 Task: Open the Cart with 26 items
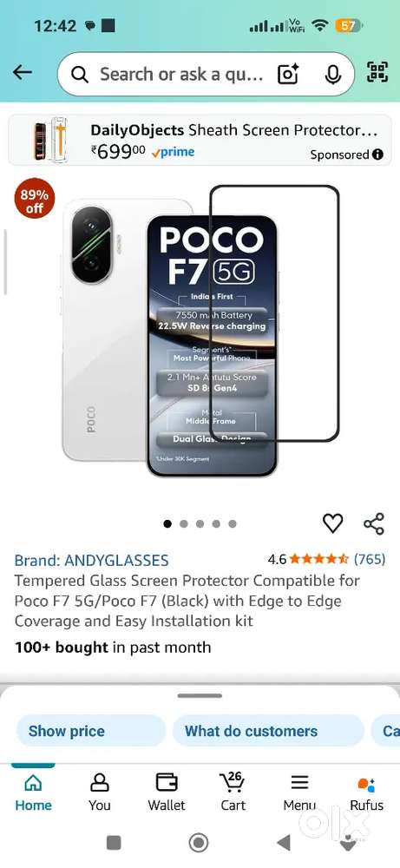[x=233, y=792]
